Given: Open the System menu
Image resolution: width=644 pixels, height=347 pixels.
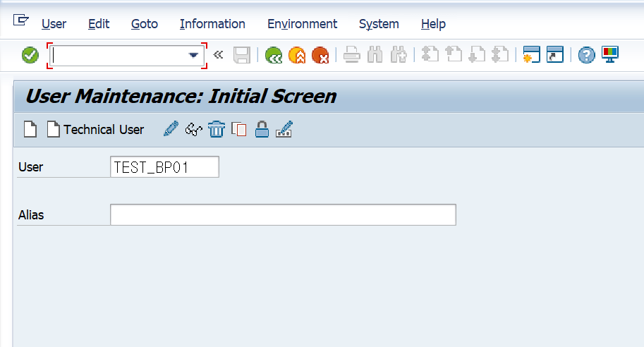Looking at the screenshot, I should point(379,24).
